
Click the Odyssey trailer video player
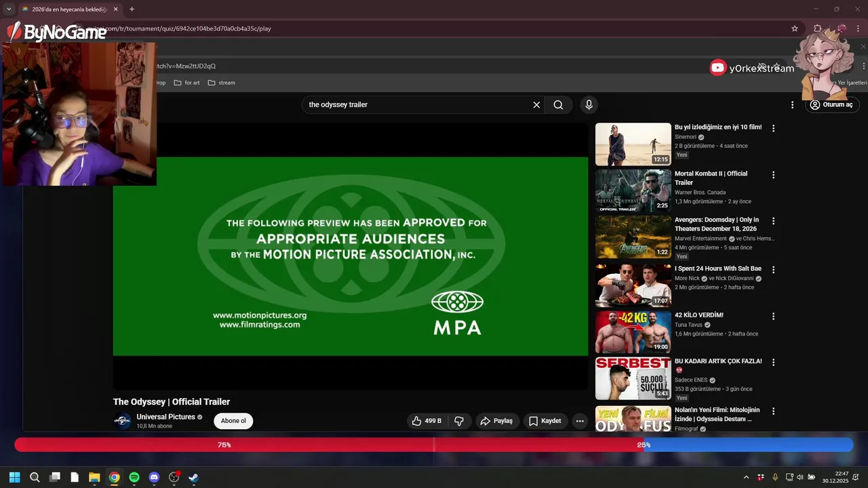351,256
